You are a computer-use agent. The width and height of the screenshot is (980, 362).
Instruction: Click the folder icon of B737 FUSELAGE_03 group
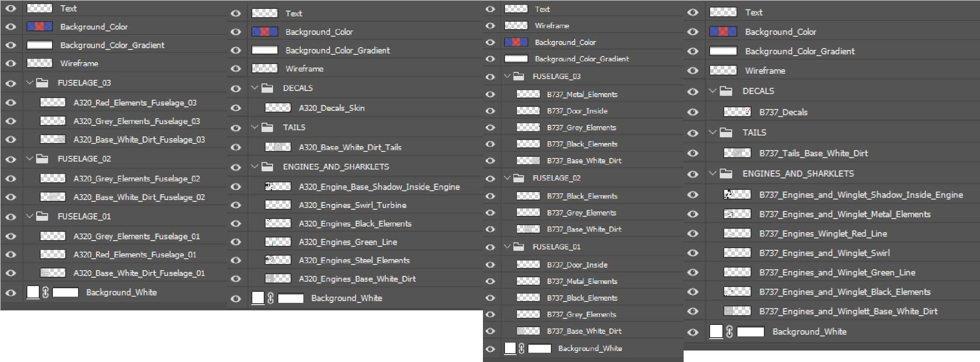519,76
